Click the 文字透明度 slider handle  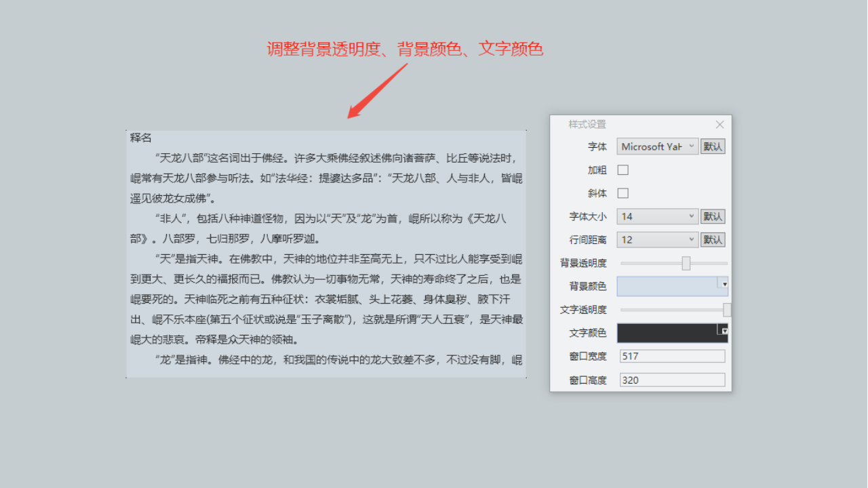728,309
